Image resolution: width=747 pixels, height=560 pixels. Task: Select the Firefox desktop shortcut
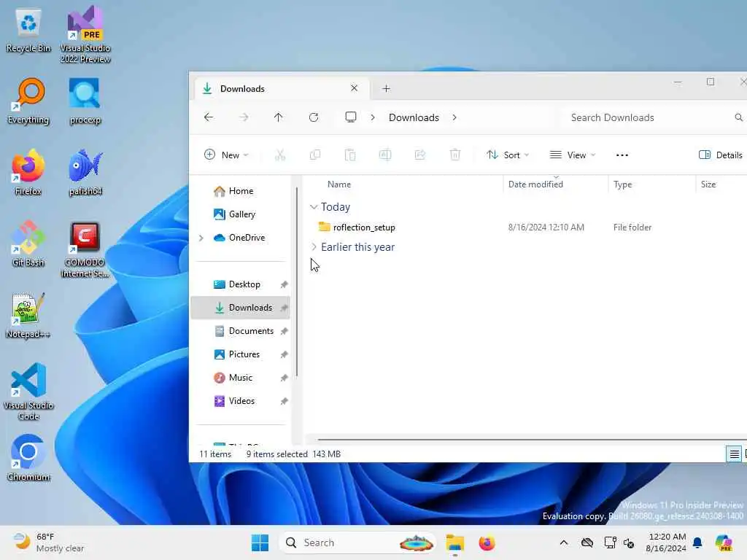(28, 173)
